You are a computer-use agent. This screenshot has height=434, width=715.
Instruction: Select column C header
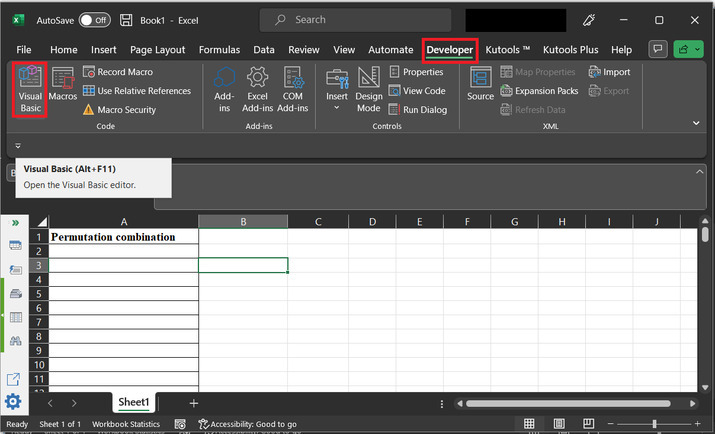[318, 222]
